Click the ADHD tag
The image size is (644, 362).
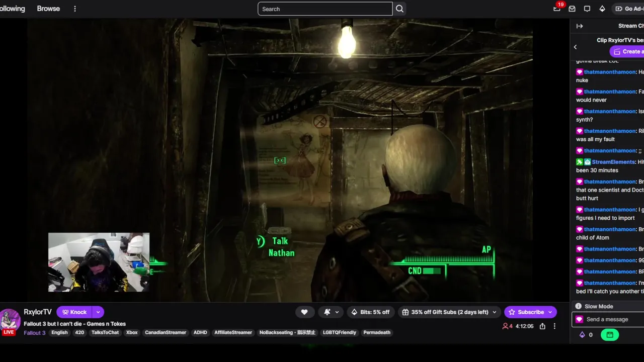pyautogui.click(x=200, y=332)
